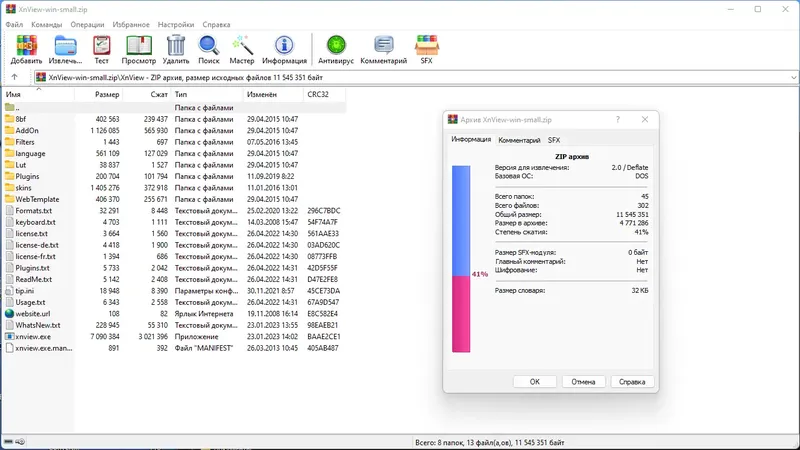Image resolution: width=800 pixels, height=450 pixels.
Task: Run the Тест toolbar icon
Action: point(102,45)
